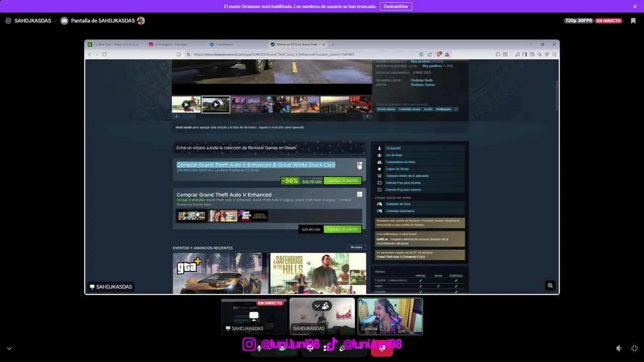This screenshot has height=362, width=644.
Task: Click the participants icon over SAHDJKASDAS camera tile
Action: click(x=326, y=306)
